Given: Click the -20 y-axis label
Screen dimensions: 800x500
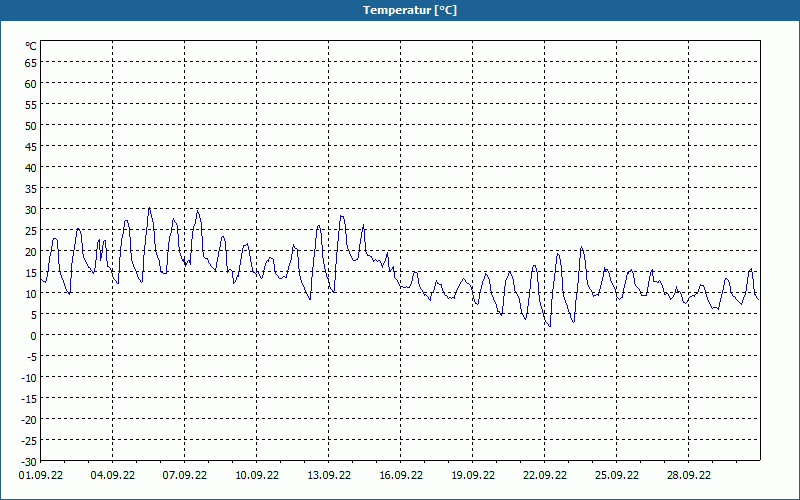Looking at the screenshot, I should click(x=29, y=419).
